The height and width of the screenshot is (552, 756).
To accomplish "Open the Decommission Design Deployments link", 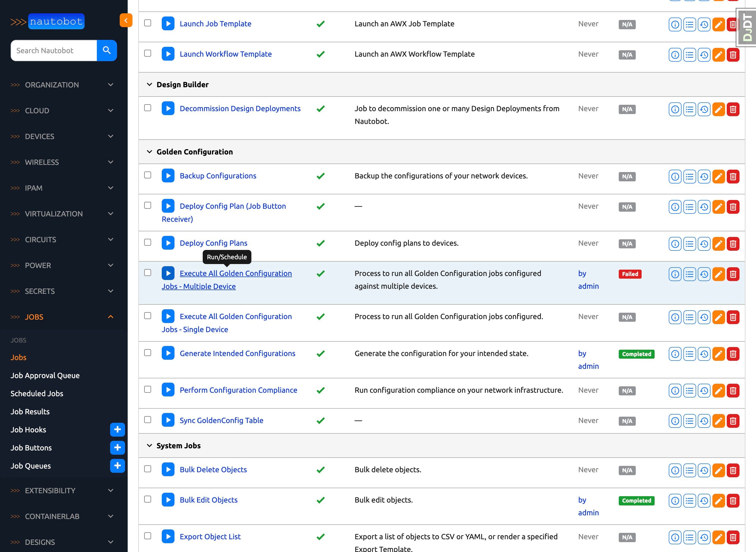I will tap(240, 108).
